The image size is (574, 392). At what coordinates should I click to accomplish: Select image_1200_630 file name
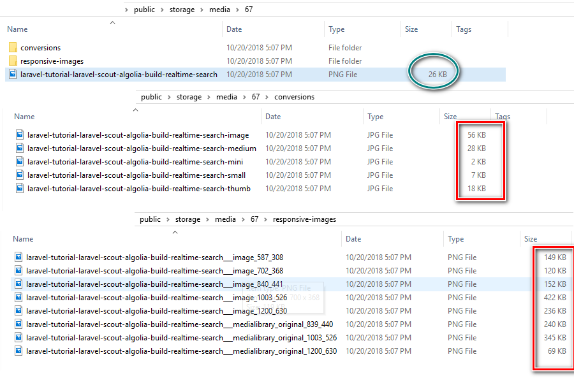[156, 311]
